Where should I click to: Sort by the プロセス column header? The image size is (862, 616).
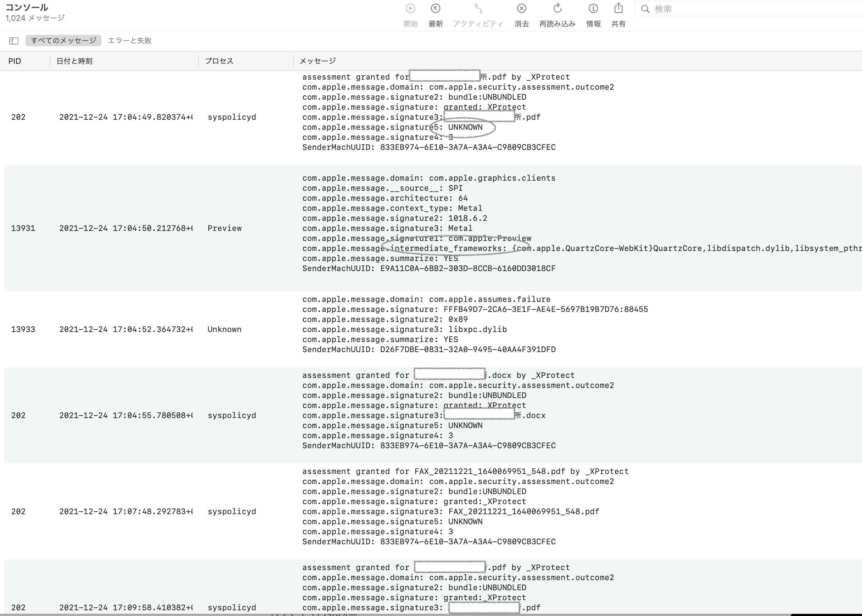219,61
